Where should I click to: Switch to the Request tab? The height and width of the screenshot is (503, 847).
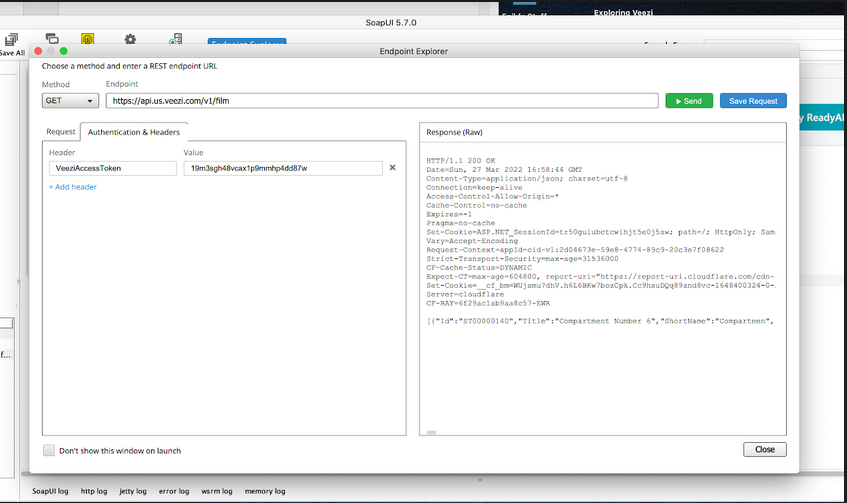pos(60,131)
